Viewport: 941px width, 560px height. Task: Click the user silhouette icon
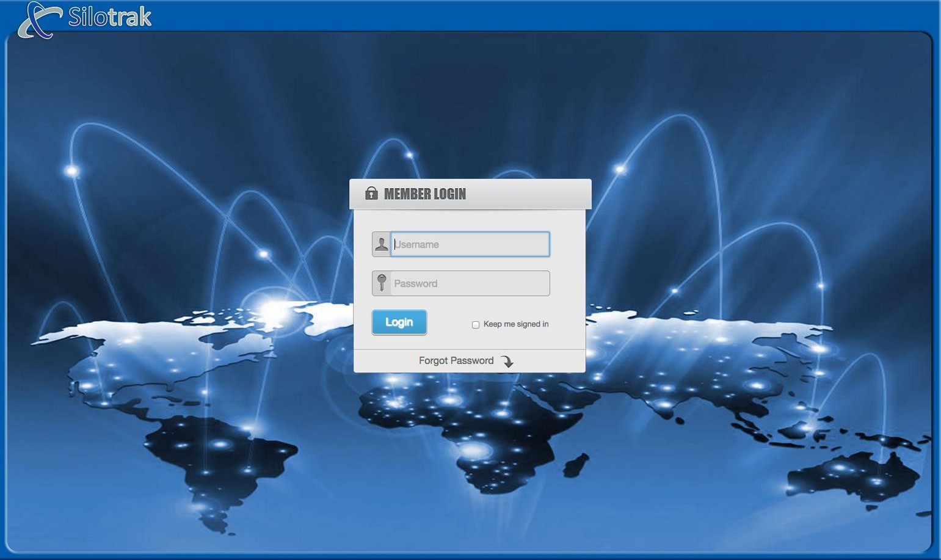pos(381,244)
